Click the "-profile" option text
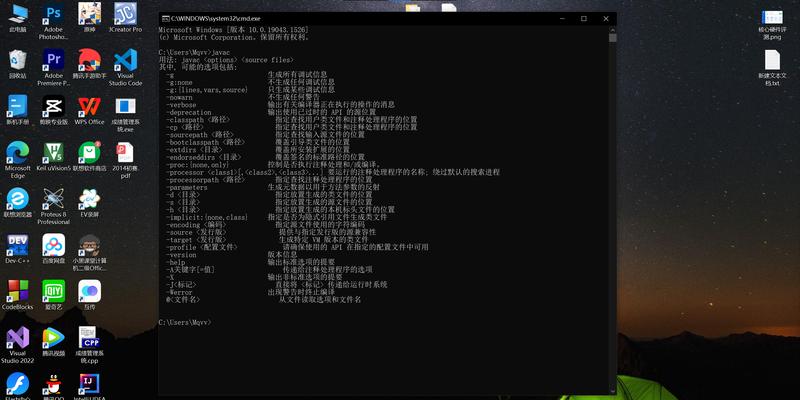Screen dimensions: 800x400 (202, 247)
